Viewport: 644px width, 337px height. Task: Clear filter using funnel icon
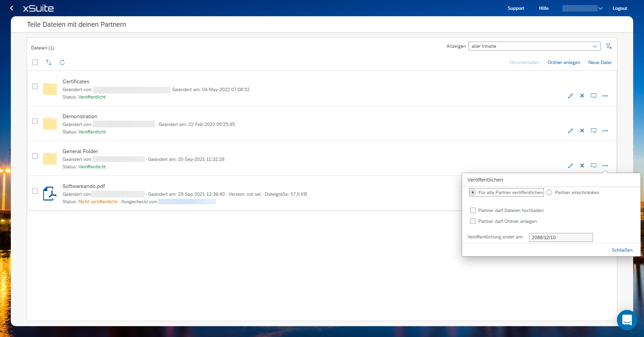[608, 46]
